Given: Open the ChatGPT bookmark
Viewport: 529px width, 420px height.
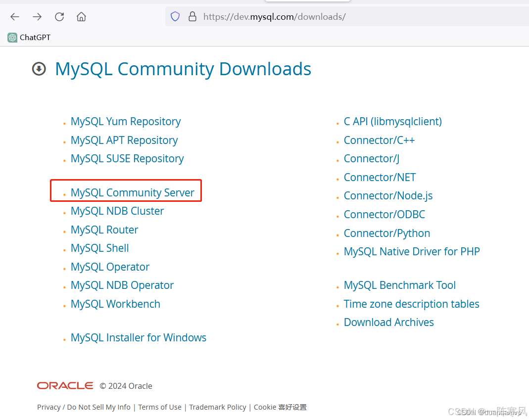Looking at the screenshot, I should (29, 38).
